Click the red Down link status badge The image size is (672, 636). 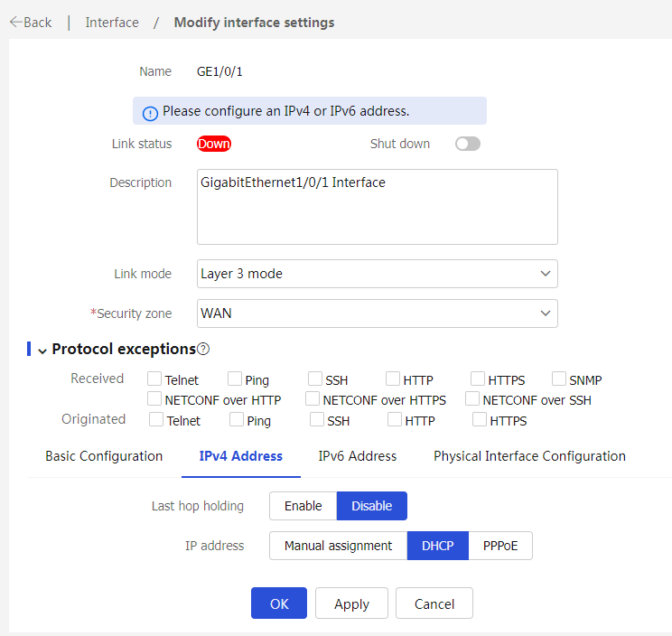click(x=214, y=144)
